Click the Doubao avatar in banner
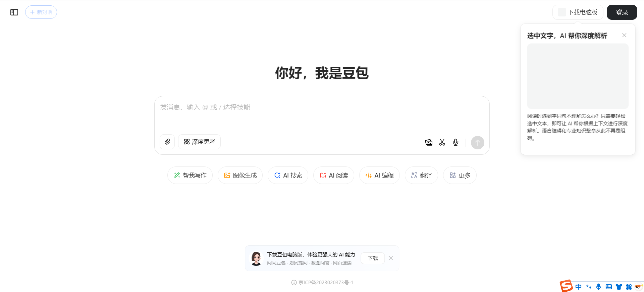The image size is (644, 292). pos(256,258)
